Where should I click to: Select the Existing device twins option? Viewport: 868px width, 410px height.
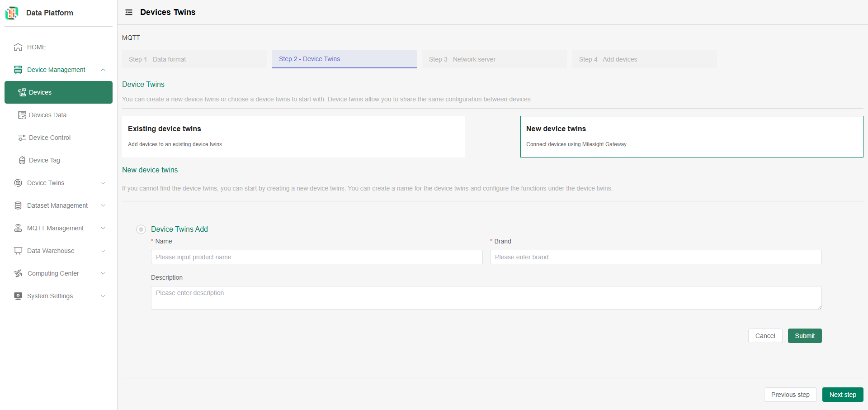click(x=293, y=136)
